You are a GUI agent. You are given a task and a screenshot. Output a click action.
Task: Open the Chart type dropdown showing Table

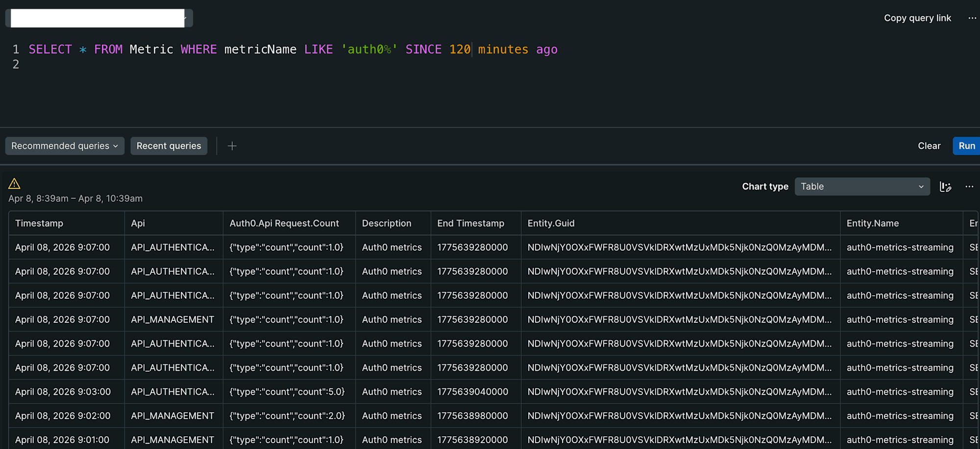point(862,187)
